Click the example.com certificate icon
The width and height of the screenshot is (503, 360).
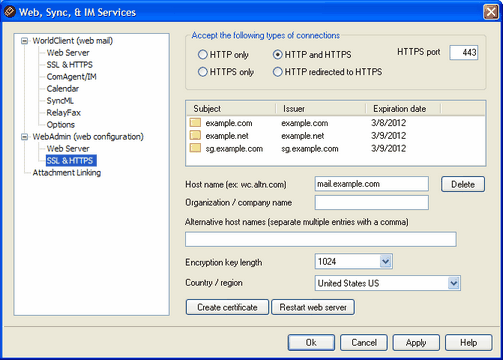click(195, 122)
